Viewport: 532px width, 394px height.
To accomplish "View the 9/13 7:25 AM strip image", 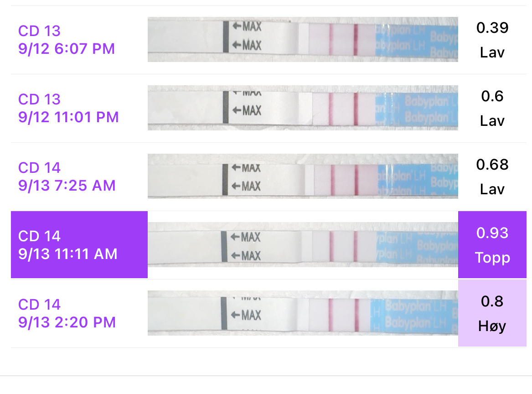I will tap(303, 176).
